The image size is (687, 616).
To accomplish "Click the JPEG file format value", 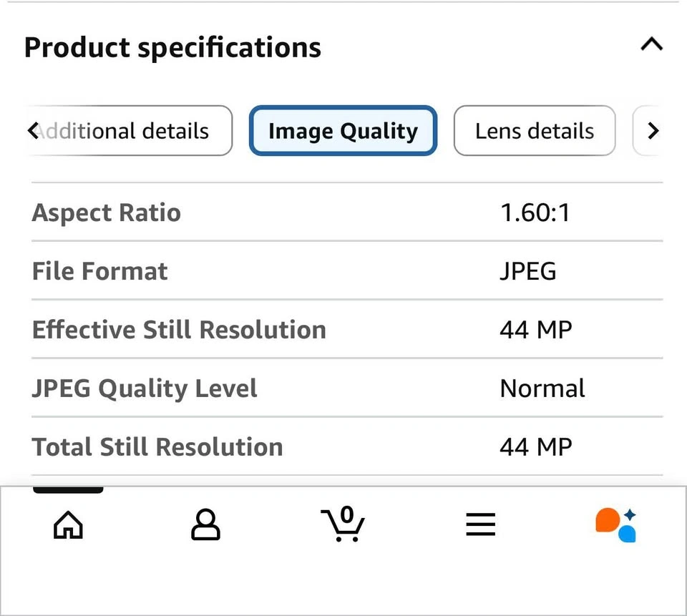I will (527, 271).
